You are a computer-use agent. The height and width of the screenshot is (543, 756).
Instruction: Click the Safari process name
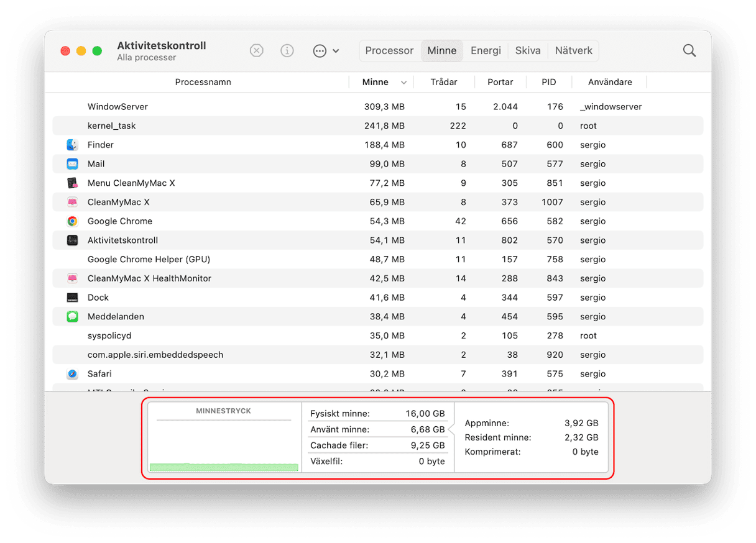[x=100, y=374]
